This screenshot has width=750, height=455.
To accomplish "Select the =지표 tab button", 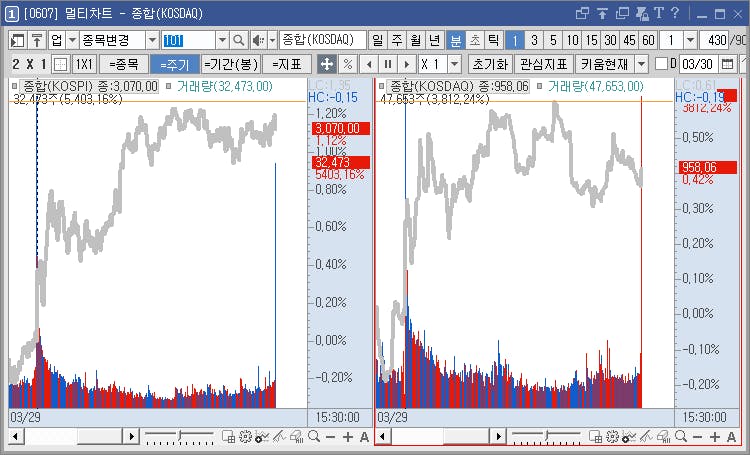I will pyautogui.click(x=287, y=64).
